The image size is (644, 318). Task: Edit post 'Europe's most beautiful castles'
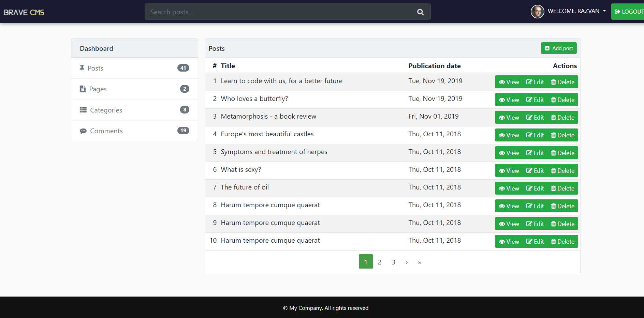pyautogui.click(x=535, y=135)
